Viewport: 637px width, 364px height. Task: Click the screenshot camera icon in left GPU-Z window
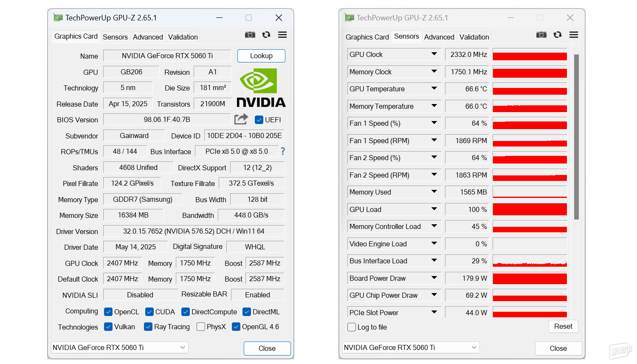click(x=250, y=35)
